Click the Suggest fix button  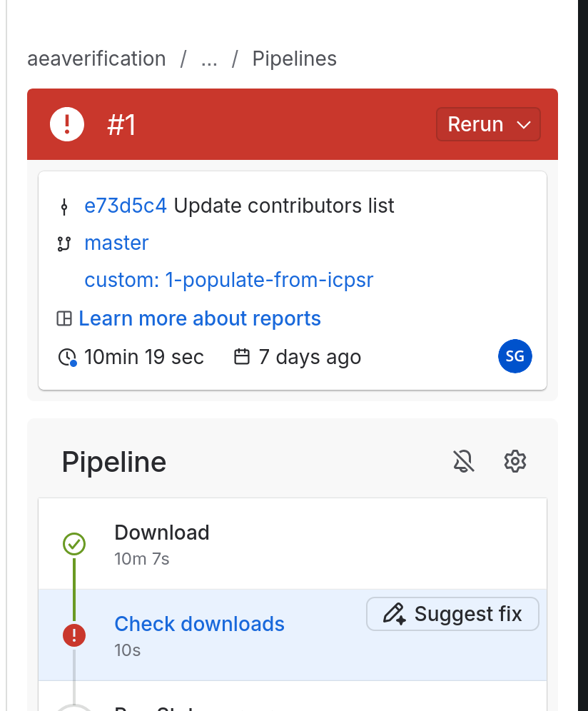pos(452,614)
